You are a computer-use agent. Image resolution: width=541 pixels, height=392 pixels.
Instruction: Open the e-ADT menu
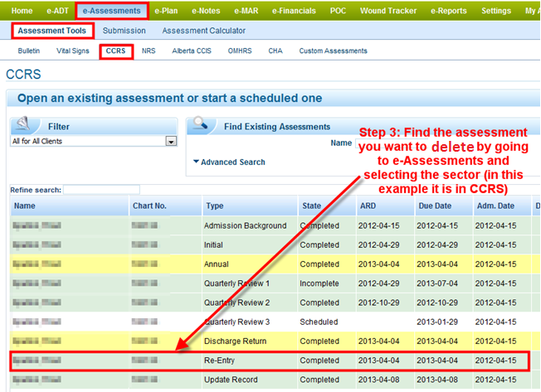[57, 11]
